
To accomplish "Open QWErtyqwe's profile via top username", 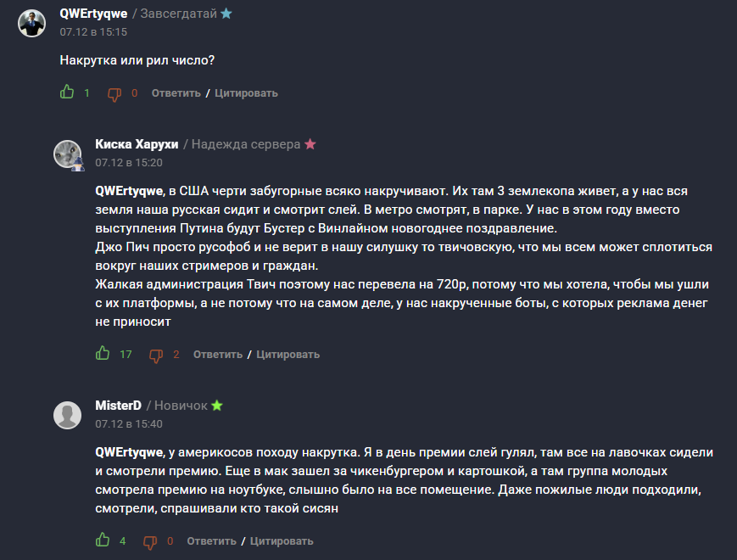I will tap(93, 14).
